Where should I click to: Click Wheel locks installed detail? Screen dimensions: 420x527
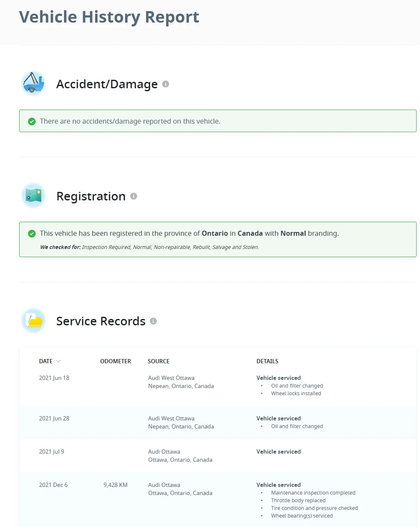pyautogui.click(x=296, y=394)
